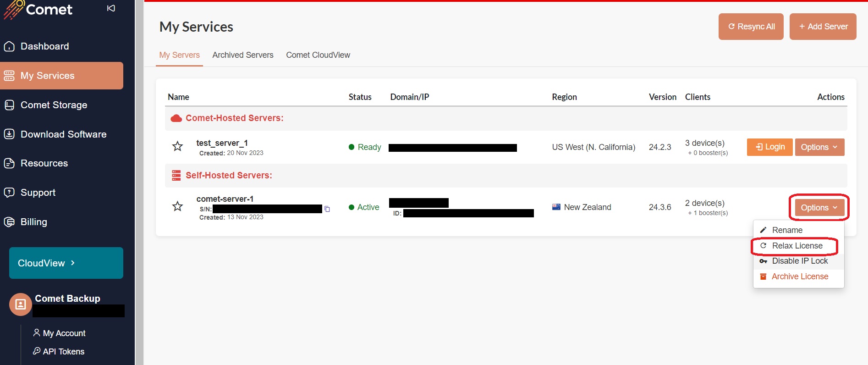Viewport: 868px width, 365px height.
Task: Go to Download Software page
Action: pos(61,134)
